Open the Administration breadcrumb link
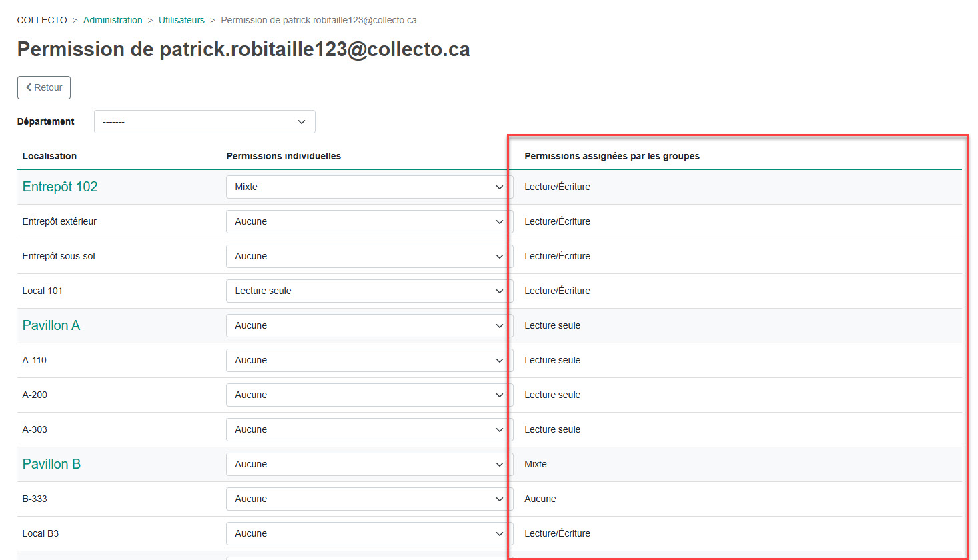978x560 pixels. click(x=113, y=20)
